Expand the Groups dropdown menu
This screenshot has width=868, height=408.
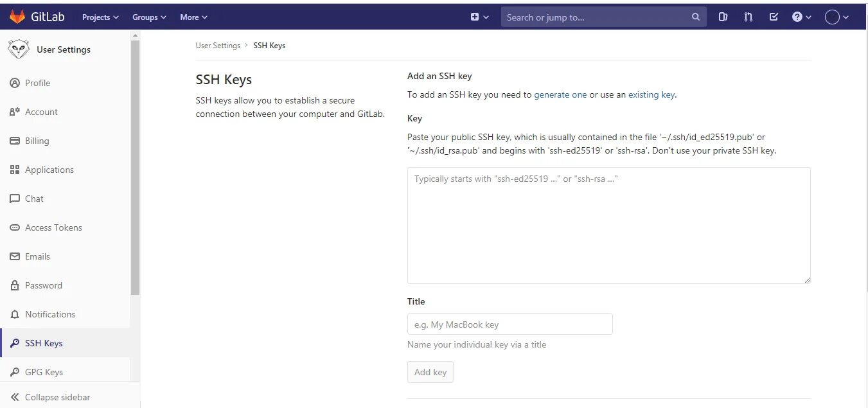tap(149, 17)
